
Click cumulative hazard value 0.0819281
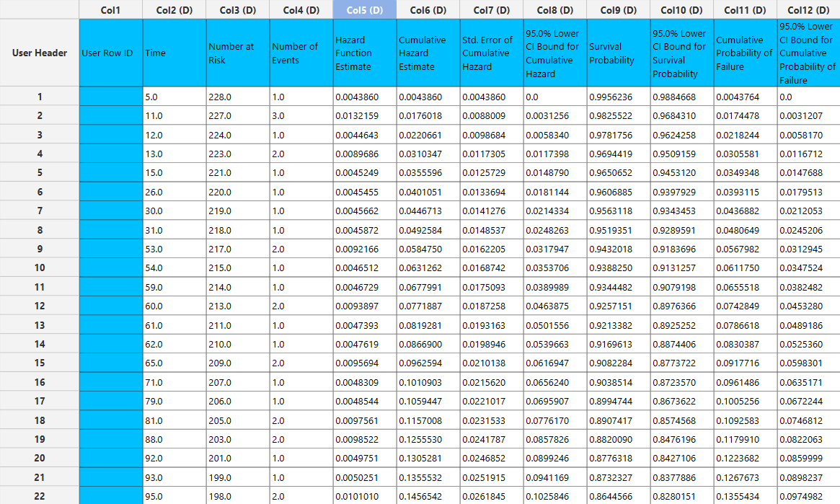[x=428, y=325]
